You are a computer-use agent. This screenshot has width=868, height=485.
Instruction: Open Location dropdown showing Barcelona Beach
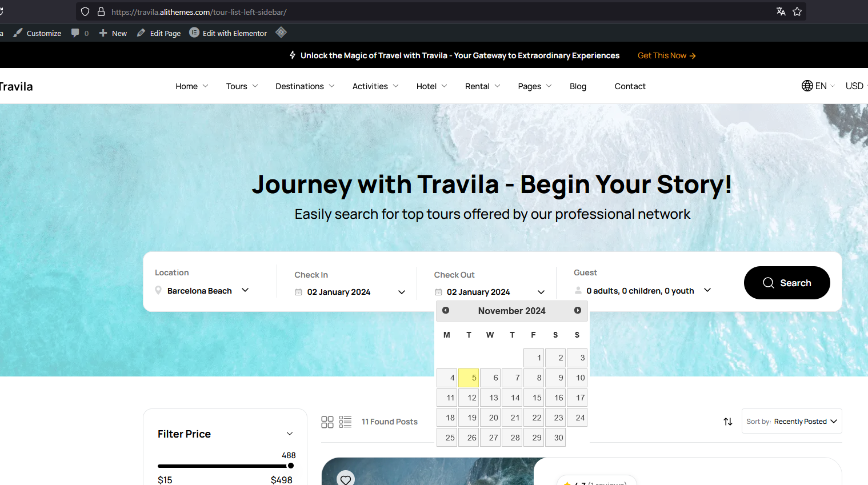tap(202, 290)
